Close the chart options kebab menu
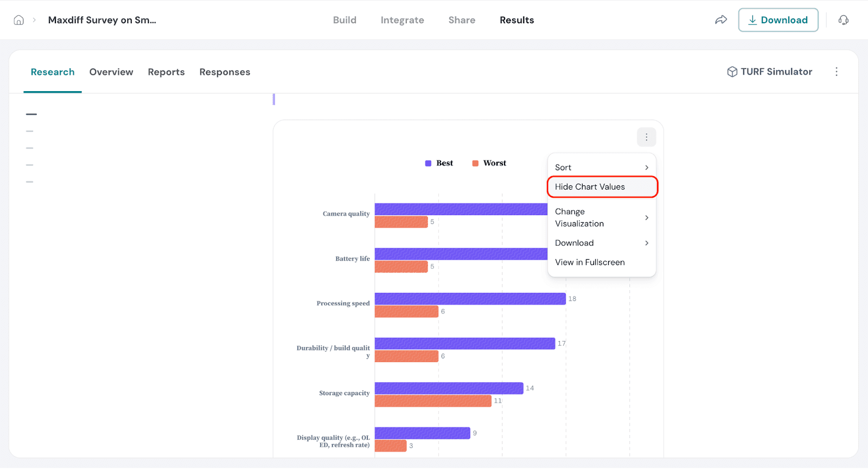Screen dimensions: 868x469 (x=646, y=138)
